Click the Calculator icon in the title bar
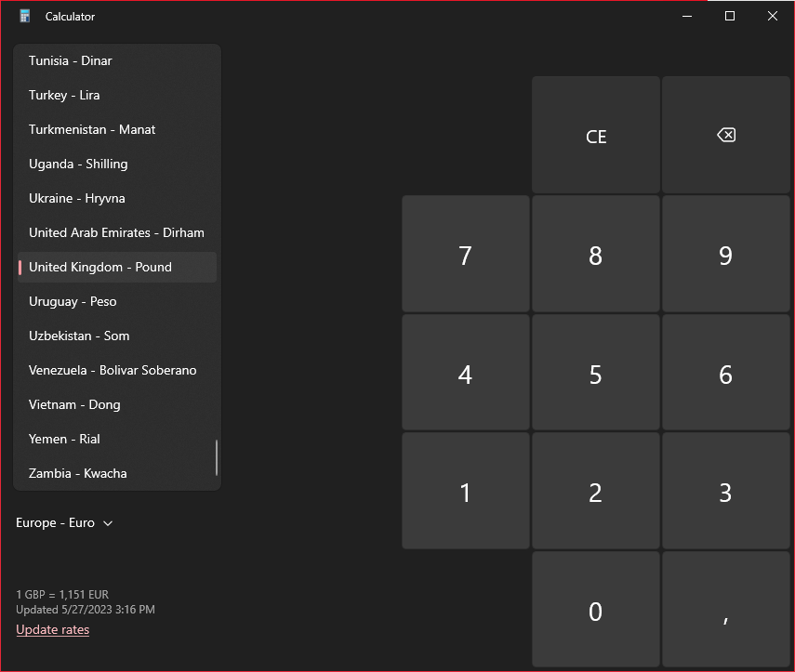 [23, 15]
